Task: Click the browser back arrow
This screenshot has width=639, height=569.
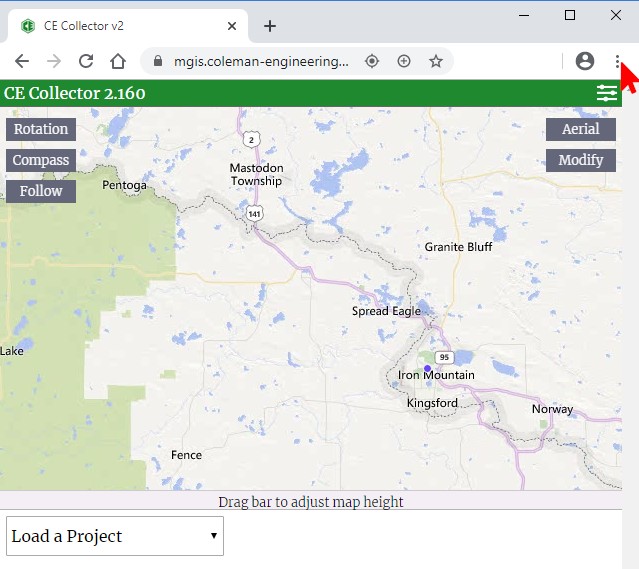Action: [x=22, y=61]
